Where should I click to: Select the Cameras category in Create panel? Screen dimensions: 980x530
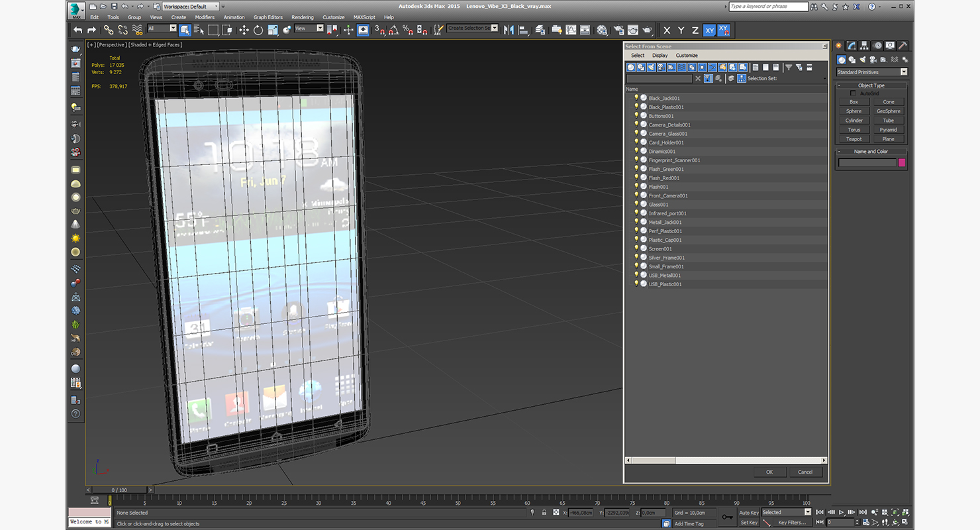click(873, 60)
